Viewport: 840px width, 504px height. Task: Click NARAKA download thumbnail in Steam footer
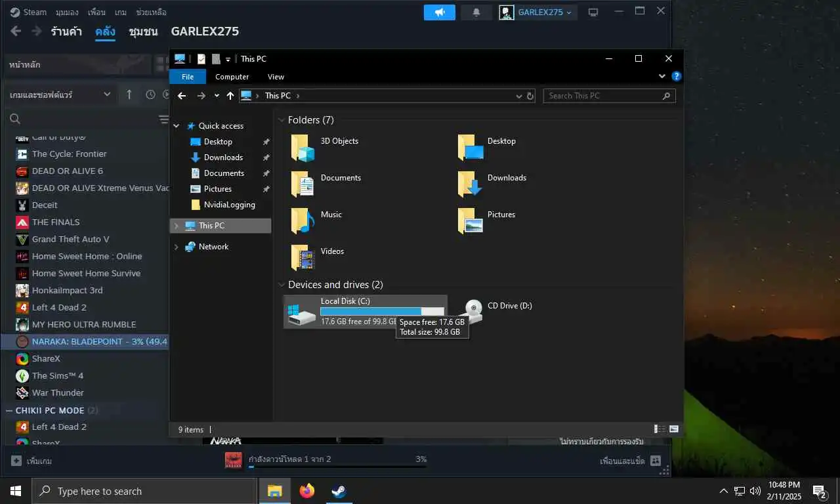pyautogui.click(x=234, y=460)
